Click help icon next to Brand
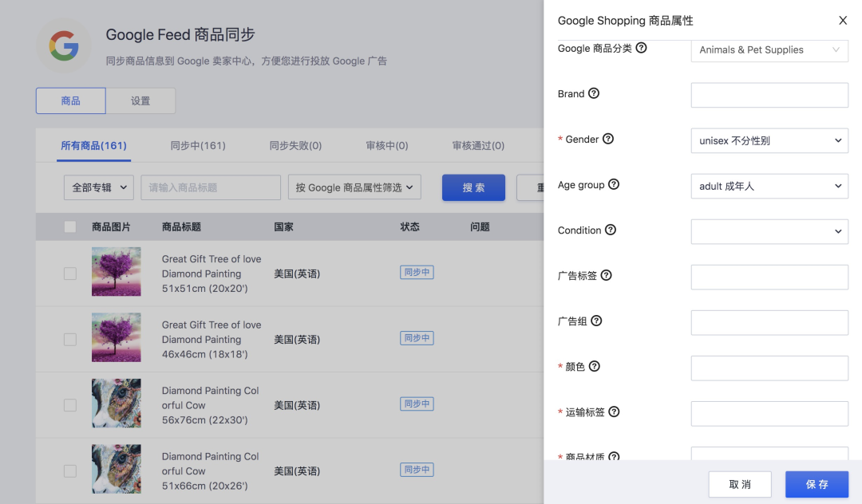 594,93
